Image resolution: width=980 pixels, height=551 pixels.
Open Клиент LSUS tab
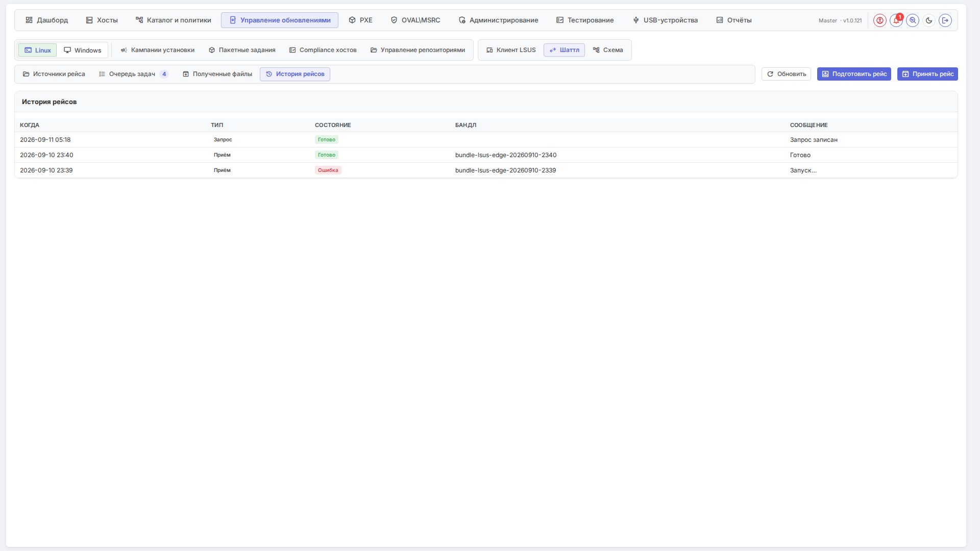click(x=511, y=50)
